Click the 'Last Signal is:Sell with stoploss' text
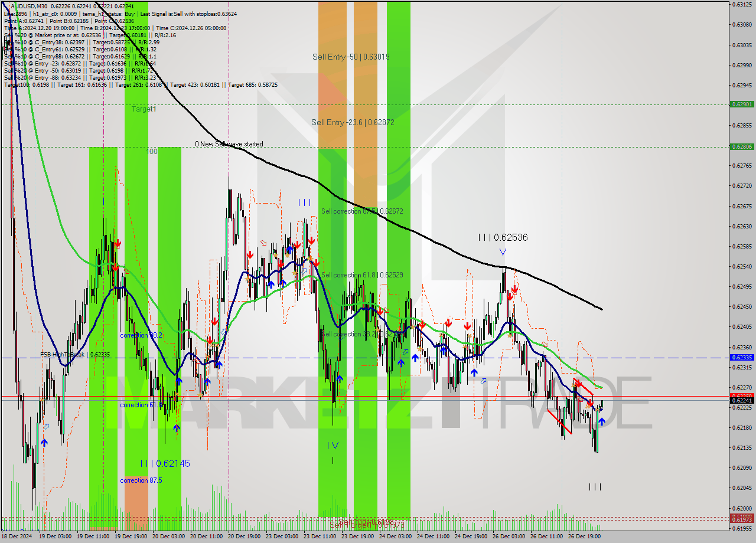The image size is (756, 543). pyautogui.click(x=188, y=14)
